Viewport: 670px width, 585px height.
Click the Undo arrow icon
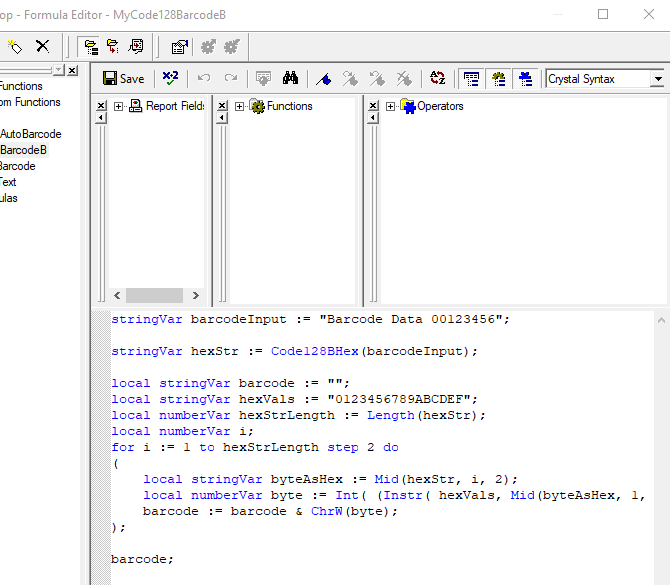click(203, 78)
